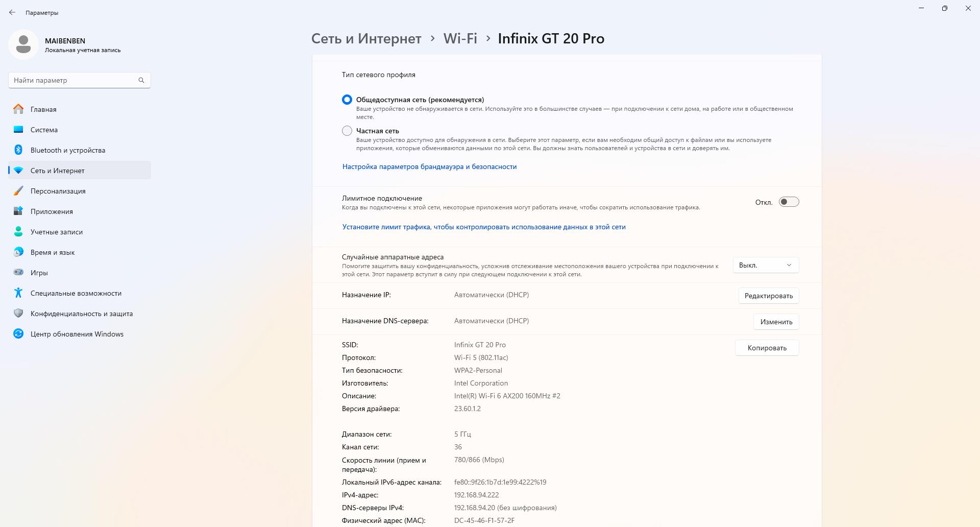Click the Центр обновления Windows icon
The width and height of the screenshot is (980, 527).
point(18,334)
